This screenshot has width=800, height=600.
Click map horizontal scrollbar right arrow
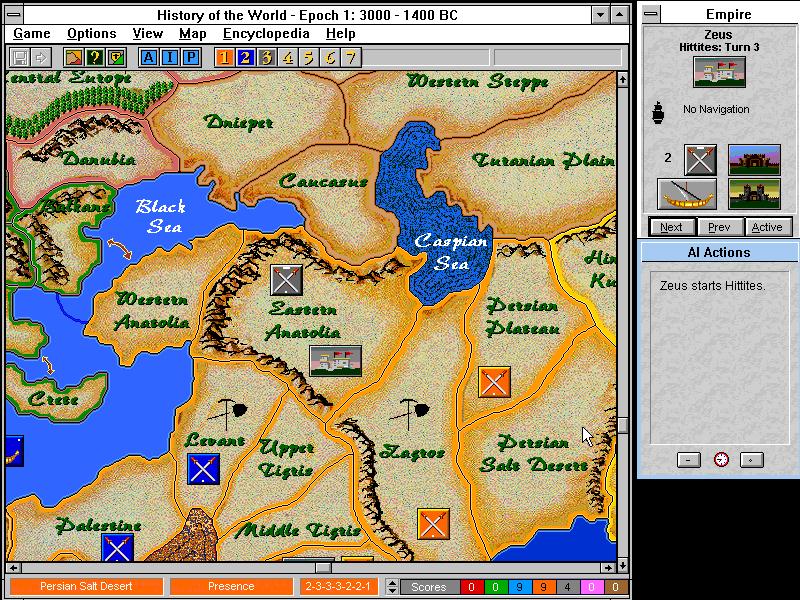point(607,567)
